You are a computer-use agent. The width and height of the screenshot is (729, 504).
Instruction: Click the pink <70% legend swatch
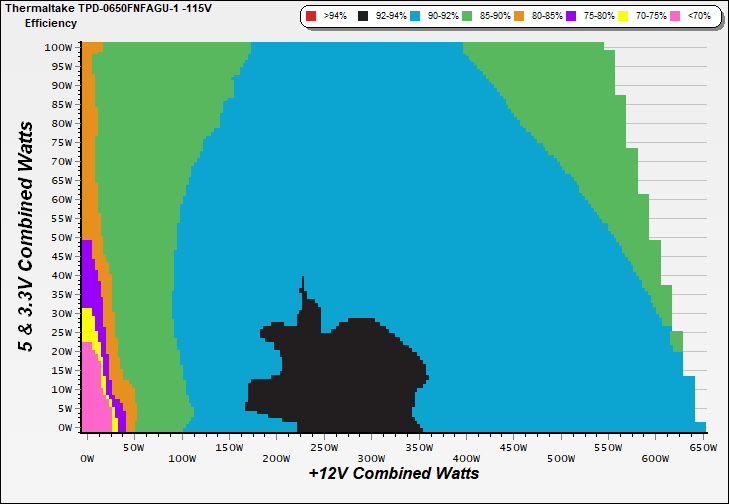(673, 17)
